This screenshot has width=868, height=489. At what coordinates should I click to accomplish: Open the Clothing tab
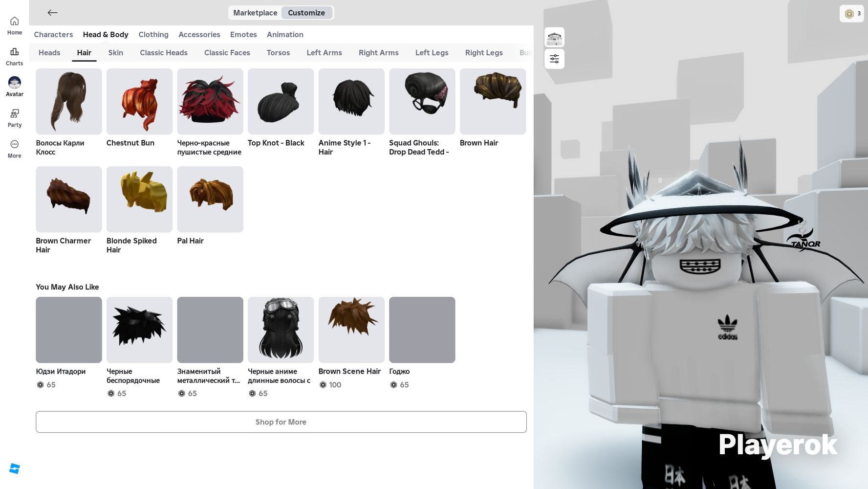153,35
